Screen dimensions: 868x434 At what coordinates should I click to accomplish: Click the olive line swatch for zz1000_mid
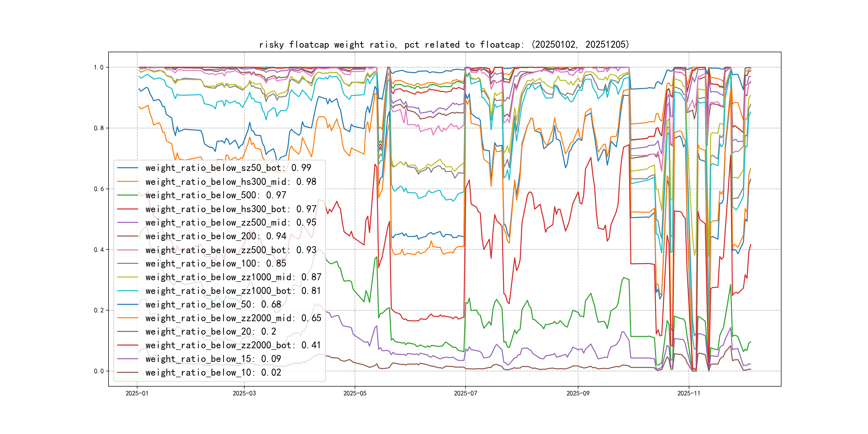click(127, 277)
